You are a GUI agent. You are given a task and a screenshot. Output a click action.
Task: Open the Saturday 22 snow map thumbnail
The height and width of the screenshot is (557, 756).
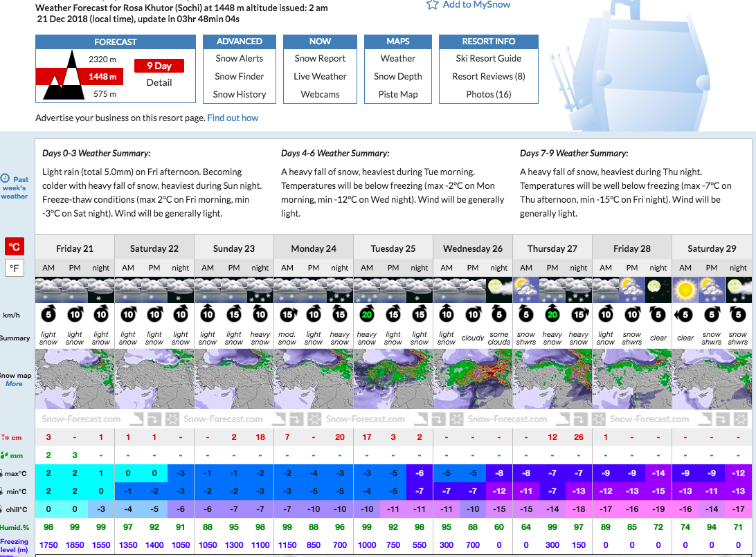tap(154, 378)
